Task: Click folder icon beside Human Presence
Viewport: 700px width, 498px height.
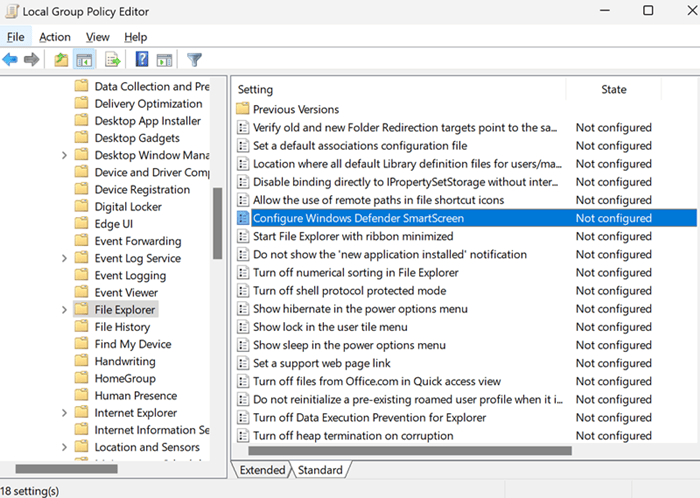Action: 81,395
